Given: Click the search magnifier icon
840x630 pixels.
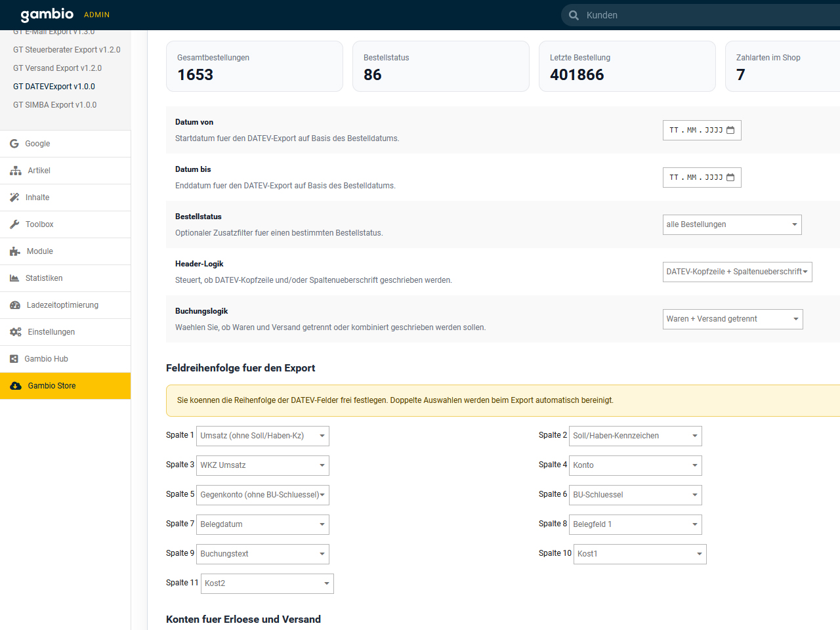Looking at the screenshot, I should click(x=574, y=15).
